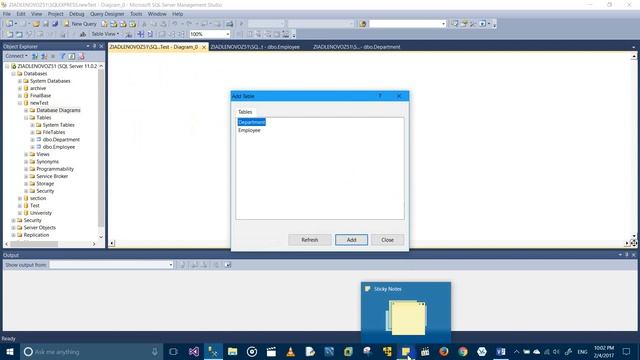
Task: Click the Firefox taskbar icon
Action: click(x=444, y=351)
